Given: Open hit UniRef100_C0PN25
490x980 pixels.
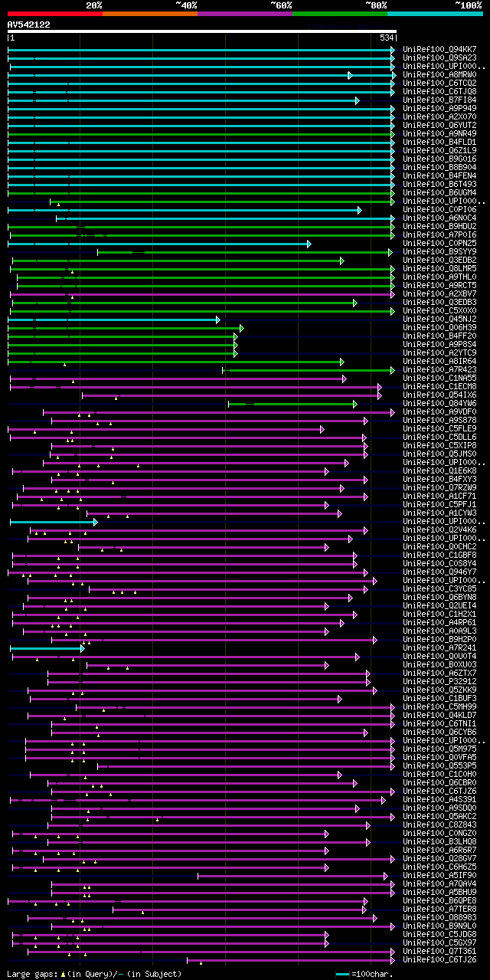Looking at the screenshot, I should click(x=441, y=243).
